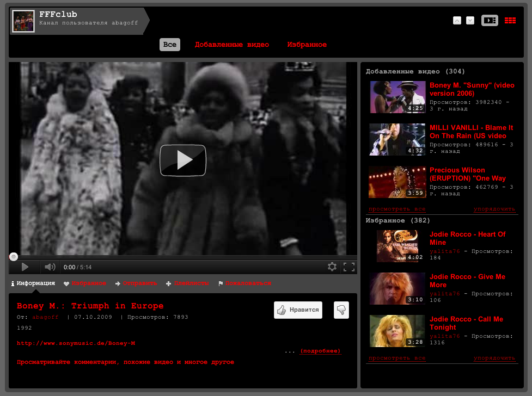Open MILLI VANILLI - Blame It title link
The height and width of the screenshot is (396, 532).
471,132
